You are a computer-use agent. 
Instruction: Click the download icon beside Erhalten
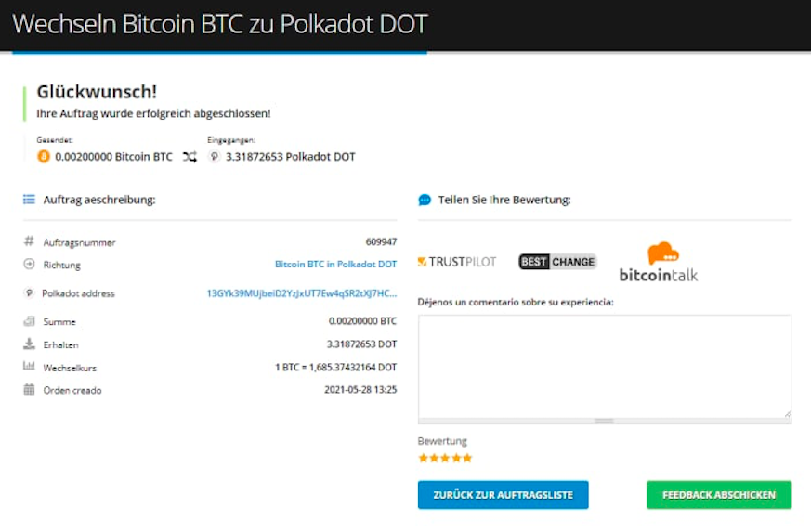tap(29, 344)
